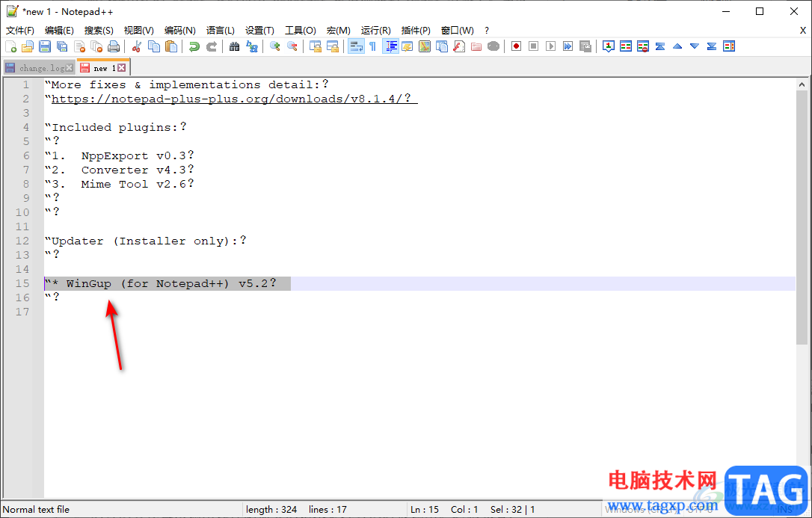Open the 设置(T) menu

[x=259, y=31]
